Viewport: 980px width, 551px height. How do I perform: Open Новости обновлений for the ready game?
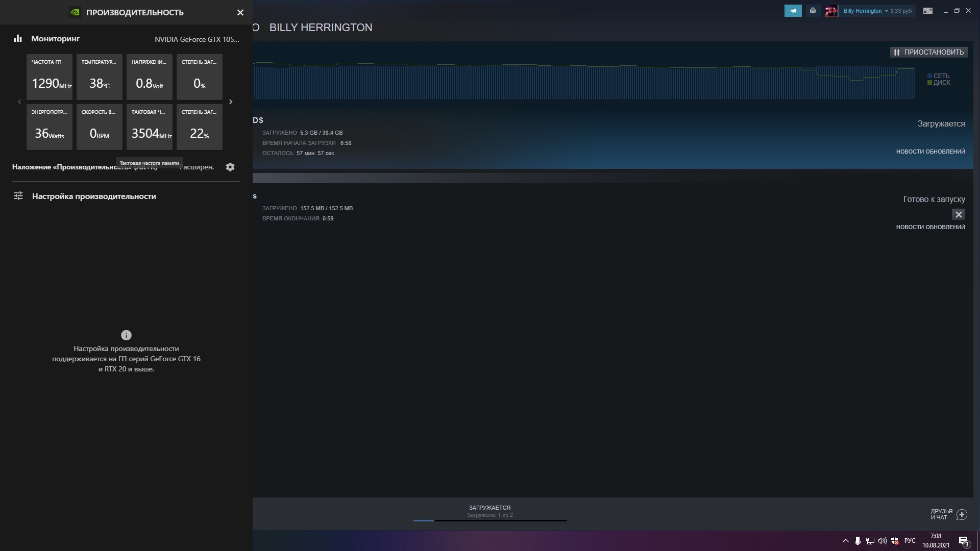[x=930, y=227]
